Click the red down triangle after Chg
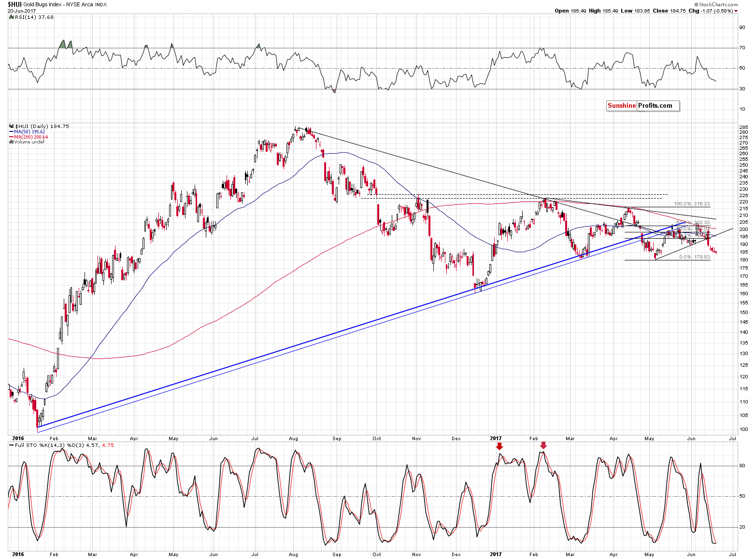This screenshot has height=559, width=756. click(736, 11)
